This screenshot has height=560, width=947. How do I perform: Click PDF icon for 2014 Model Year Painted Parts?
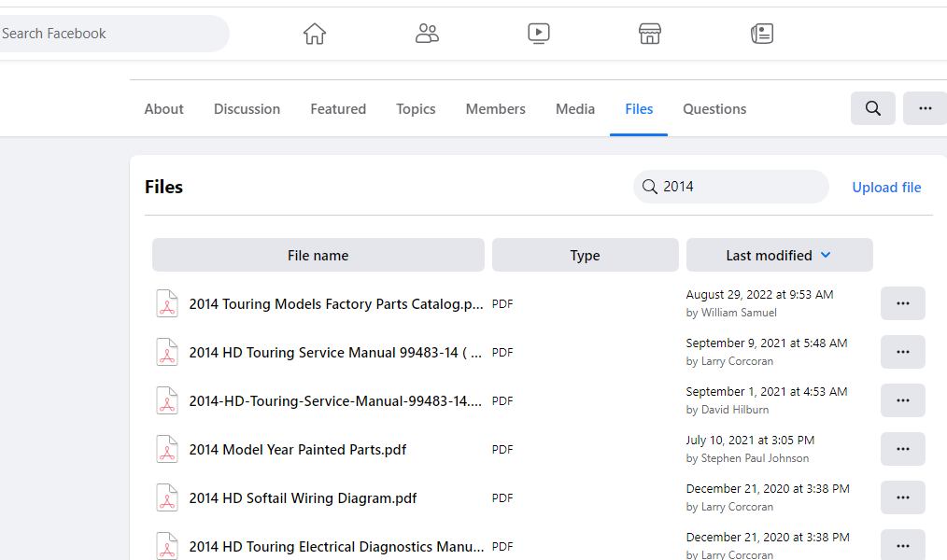coord(167,449)
